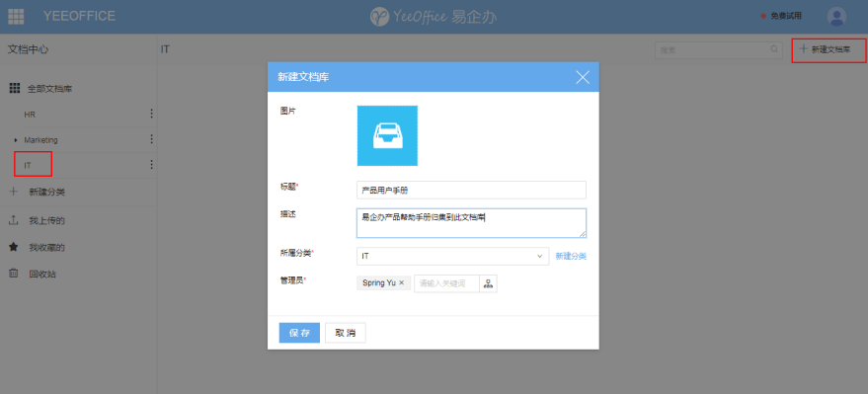Open 全部文档库 in sidebar
868x394 pixels.
pos(49,88)
